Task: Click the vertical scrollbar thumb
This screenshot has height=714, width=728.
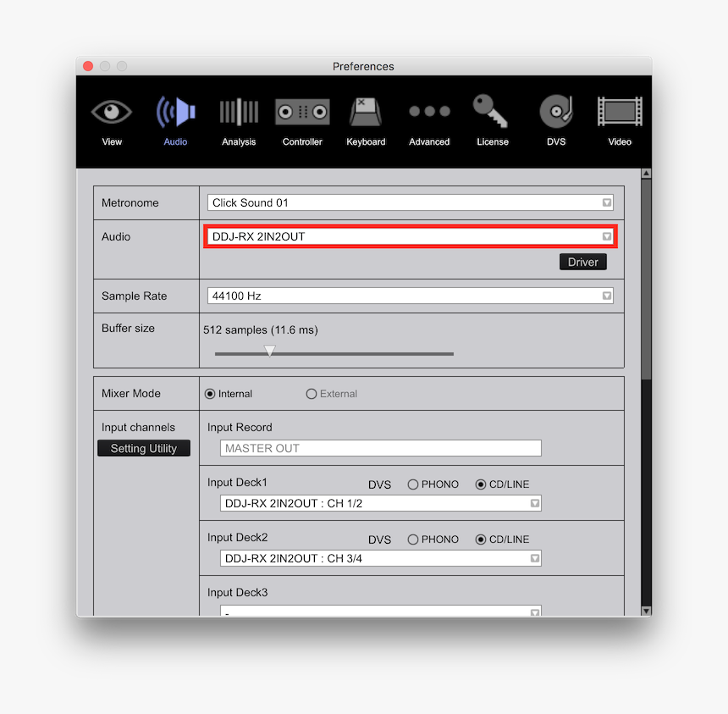Action: click(646, 279)
